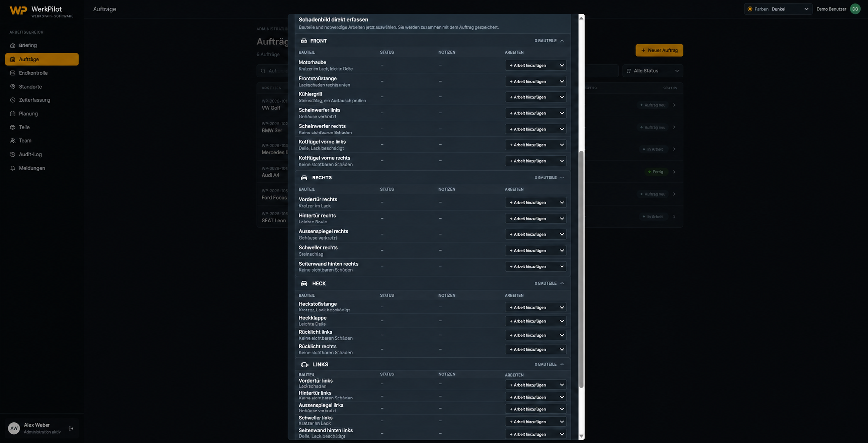The height and width of the screenshot is (443, 868).
Task: Open Zeiterfassung page
Action: pos(42,100)
